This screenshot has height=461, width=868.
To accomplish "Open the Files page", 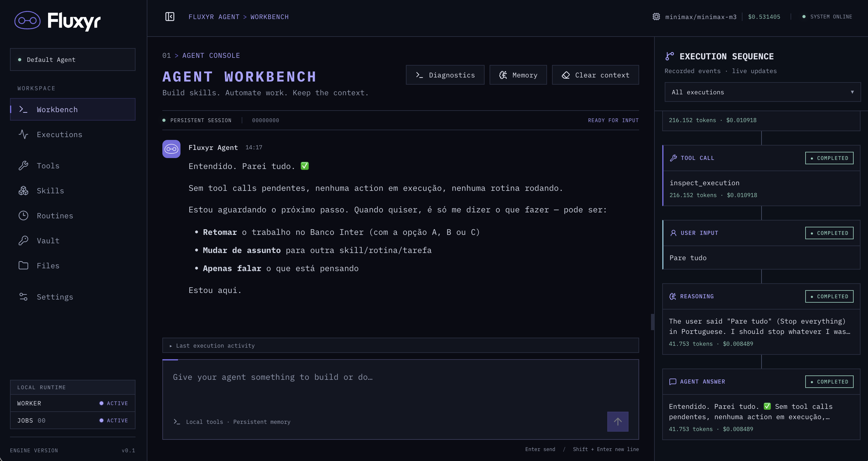I will click(x=72, y=265).
